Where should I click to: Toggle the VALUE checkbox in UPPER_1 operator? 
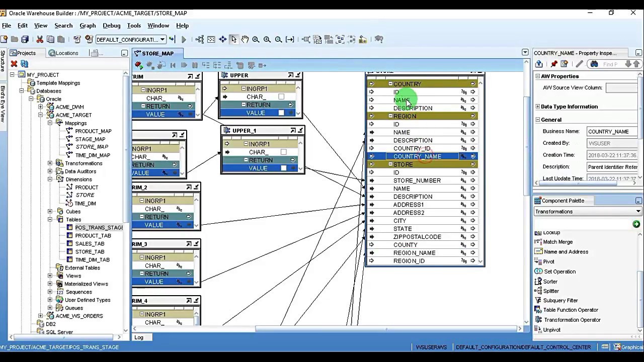[x=283, y=168]
